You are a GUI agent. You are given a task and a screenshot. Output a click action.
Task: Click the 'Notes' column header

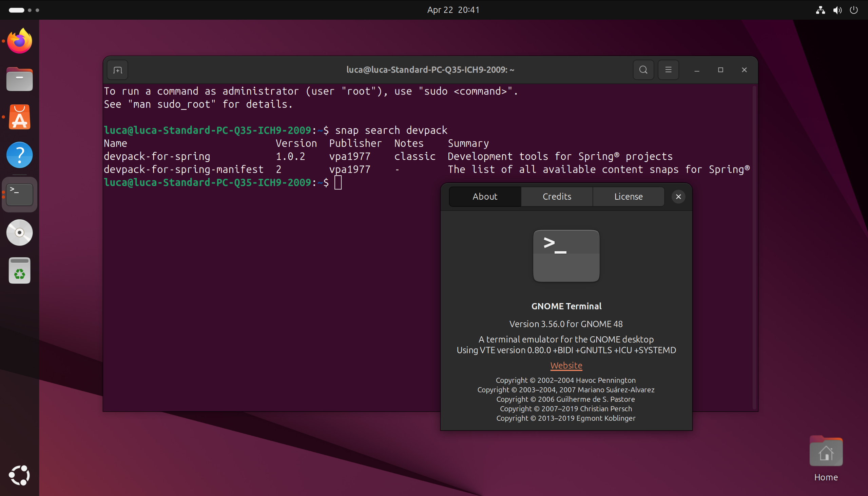tap(409, 143)
